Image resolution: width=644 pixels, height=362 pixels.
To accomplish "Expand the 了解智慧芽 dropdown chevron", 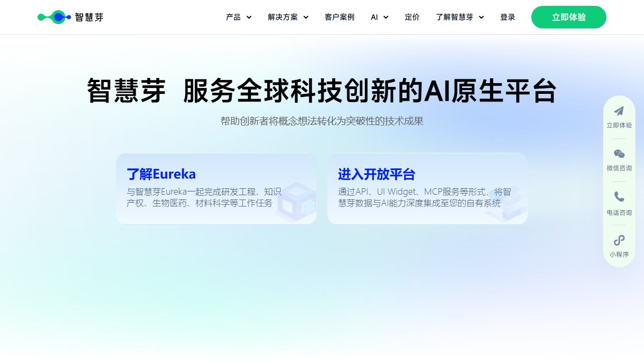I will [x=481, y=17].
